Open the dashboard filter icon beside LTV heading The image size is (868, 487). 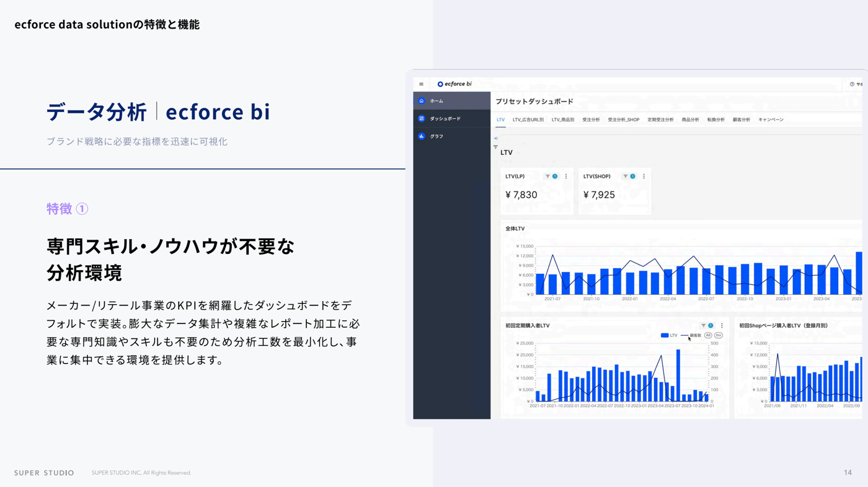[495, 147]
